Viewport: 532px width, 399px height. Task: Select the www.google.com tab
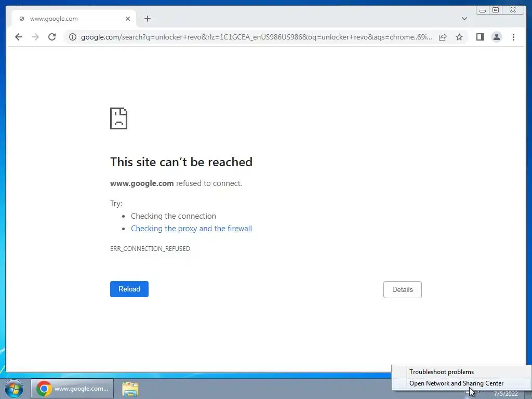(x=74, y=19)
